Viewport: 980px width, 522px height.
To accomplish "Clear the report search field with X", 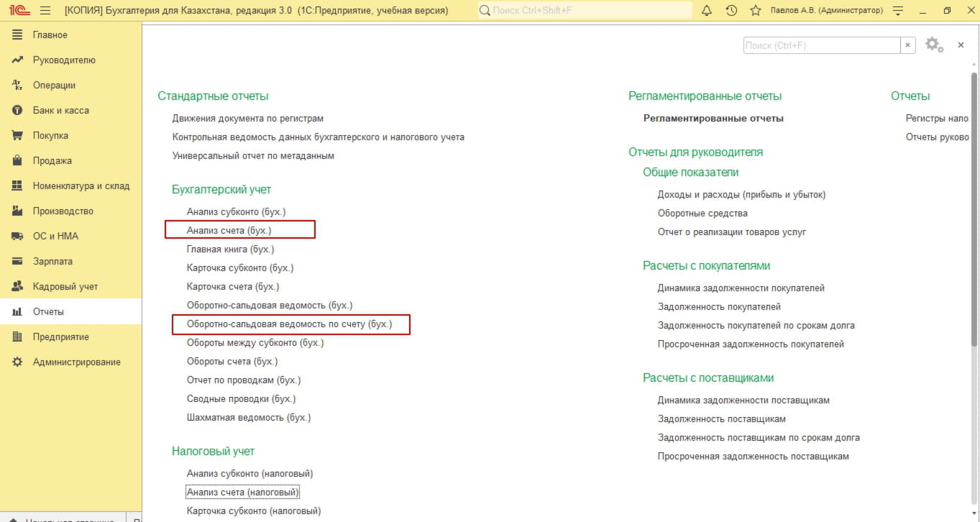I will (908, 45).
